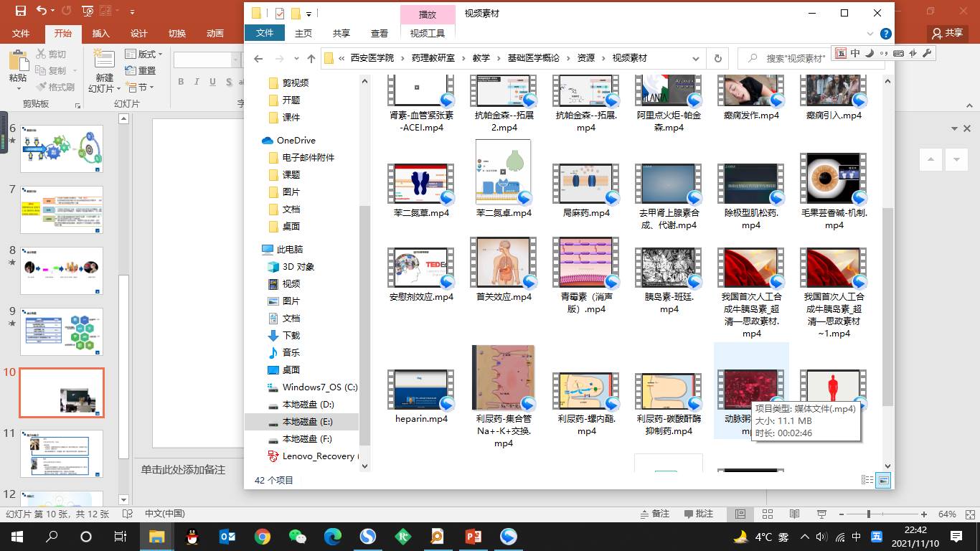Image resolution: width=980 pixels, height=551 pixels.
Task: Click the zoom slider handle
Action: (868, 514)
